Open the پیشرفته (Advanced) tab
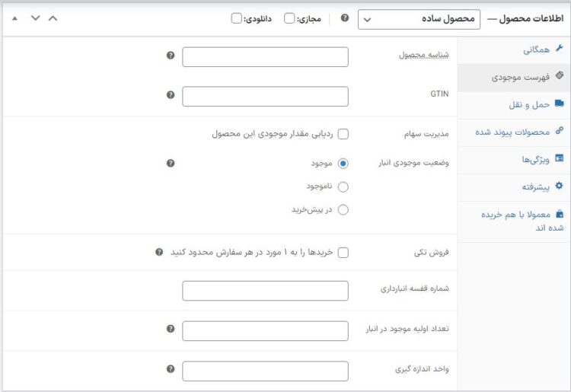The width and height of the screenshot is (571, 392). [514, 187]
